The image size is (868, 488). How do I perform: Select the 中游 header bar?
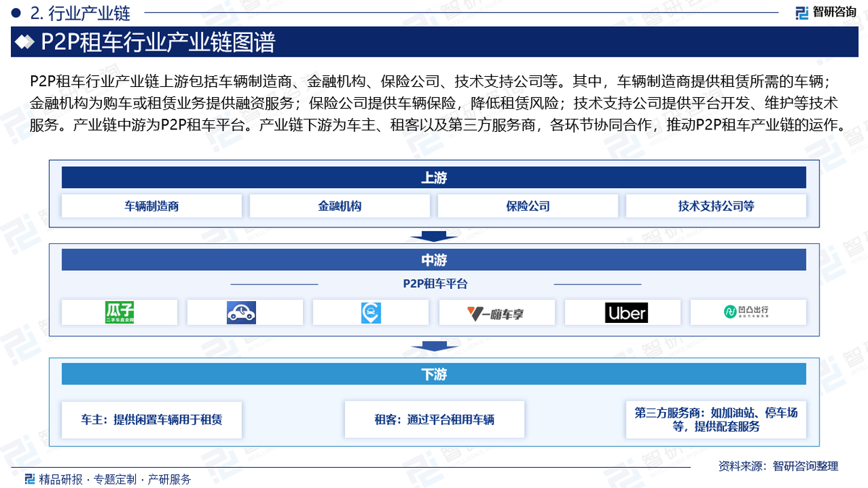[434, 260]
